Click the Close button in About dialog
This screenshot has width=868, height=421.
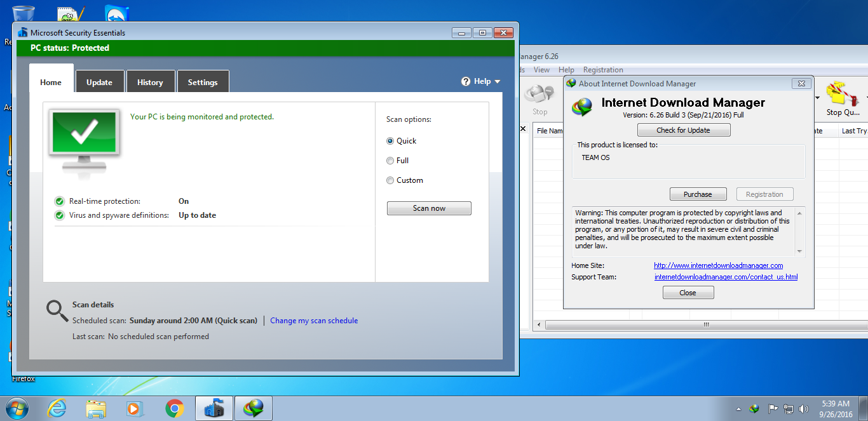coord(688,293)
